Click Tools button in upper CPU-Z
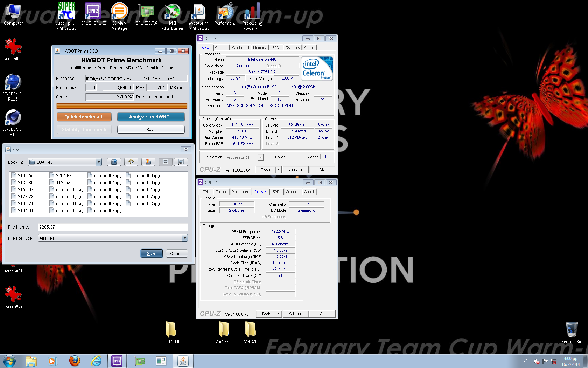The height and width of the screenshot is (368, 588). click(266, 170)
